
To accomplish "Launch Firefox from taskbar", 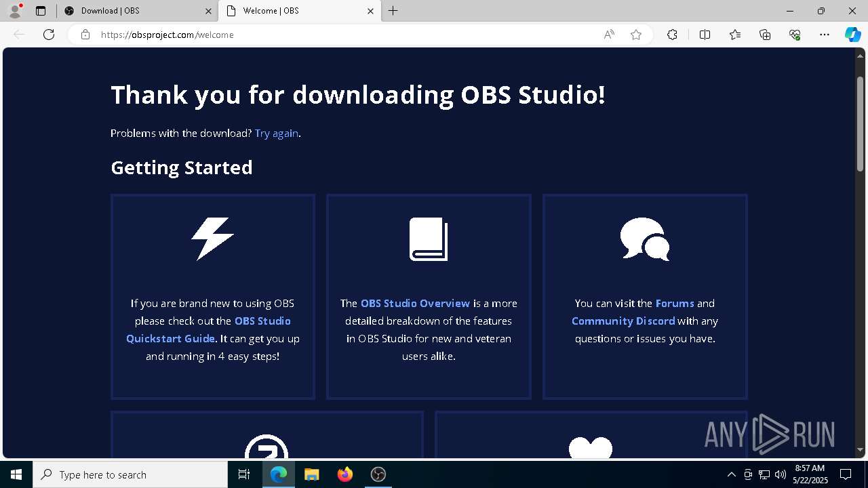I will 345,474.
